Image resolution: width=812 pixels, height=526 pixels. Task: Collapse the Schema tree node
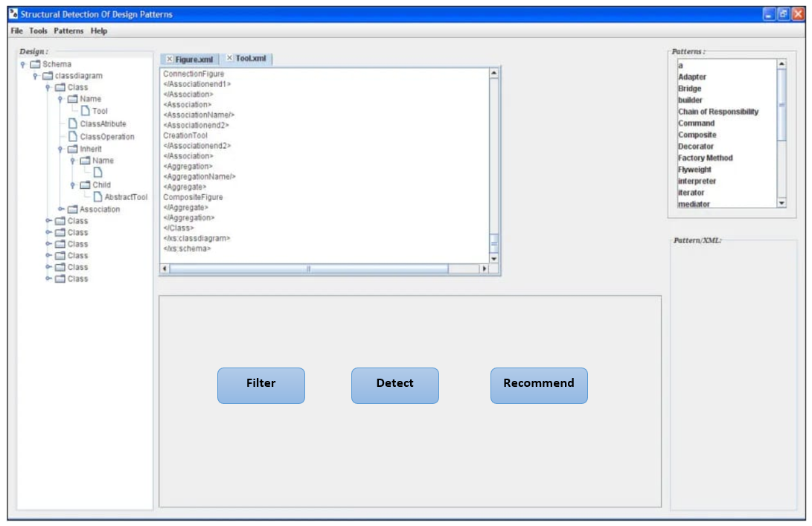click(x=22, y=63)
